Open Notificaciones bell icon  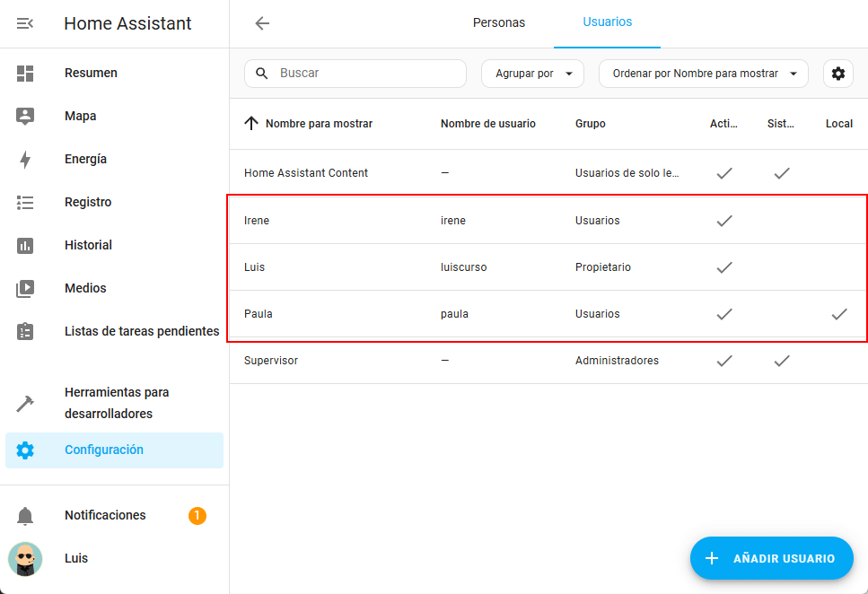[25, 516]
